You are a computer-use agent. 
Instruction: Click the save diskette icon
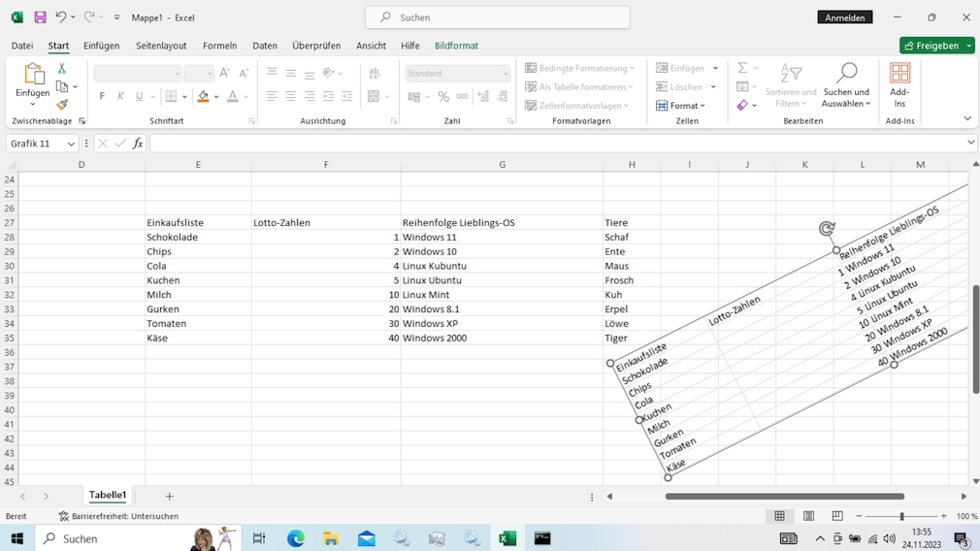point(40,17)
